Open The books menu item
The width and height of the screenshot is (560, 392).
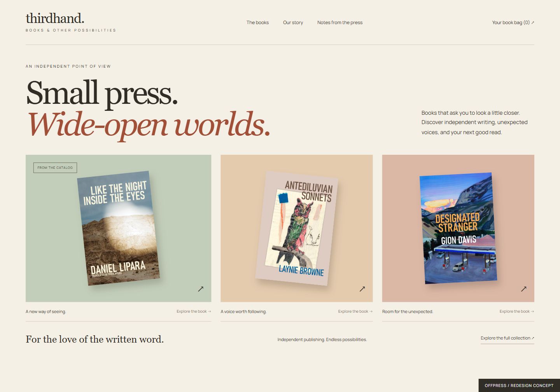(x=257, y=23)
